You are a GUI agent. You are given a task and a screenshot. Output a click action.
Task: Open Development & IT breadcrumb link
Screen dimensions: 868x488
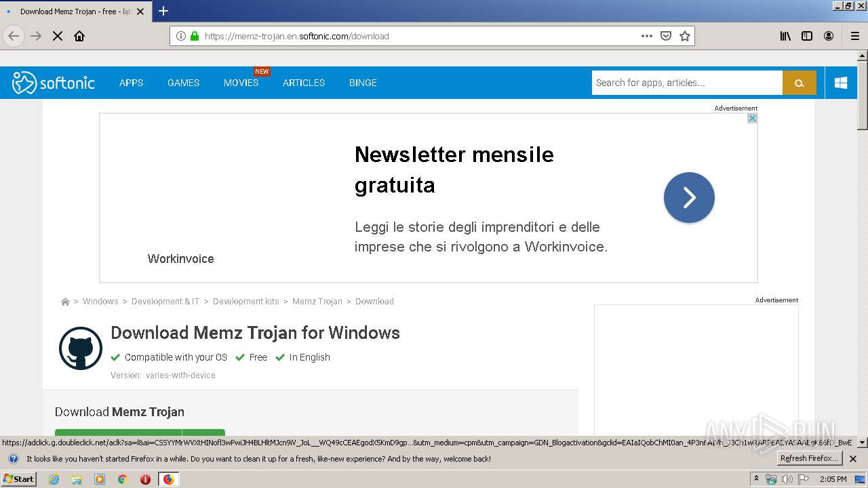(165, 302)
